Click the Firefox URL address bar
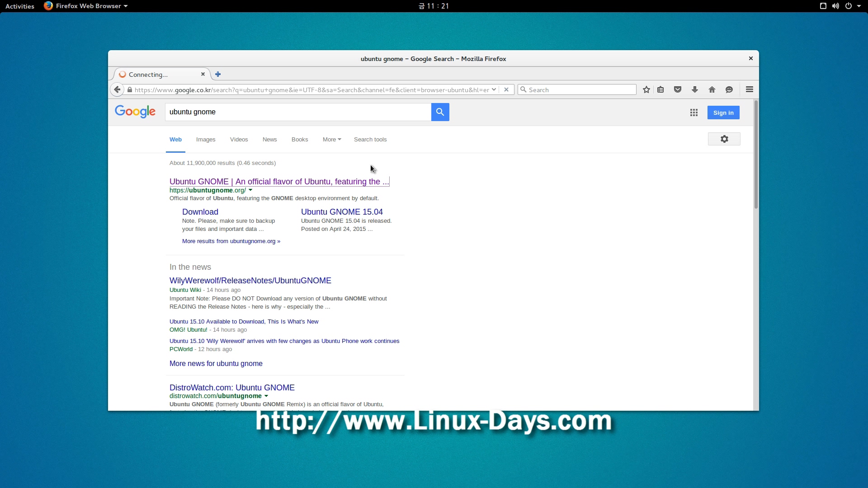 [311, 89]
